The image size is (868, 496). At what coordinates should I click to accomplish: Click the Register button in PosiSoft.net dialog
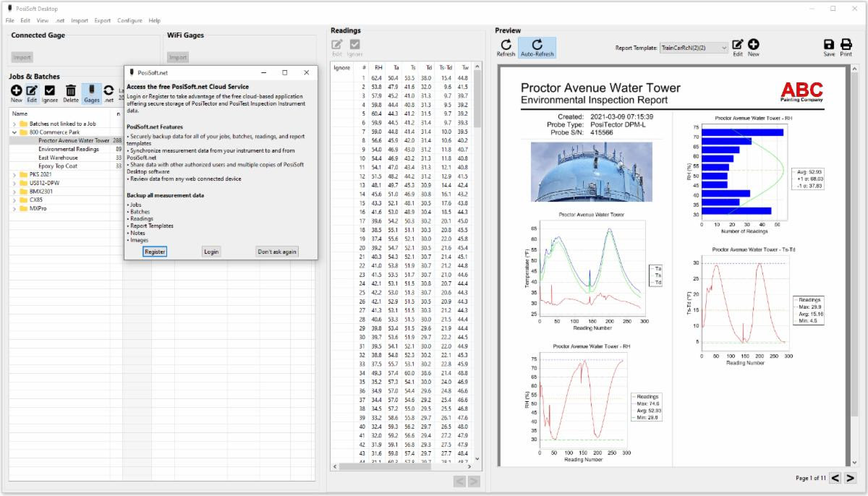click(x=154, y=252)
